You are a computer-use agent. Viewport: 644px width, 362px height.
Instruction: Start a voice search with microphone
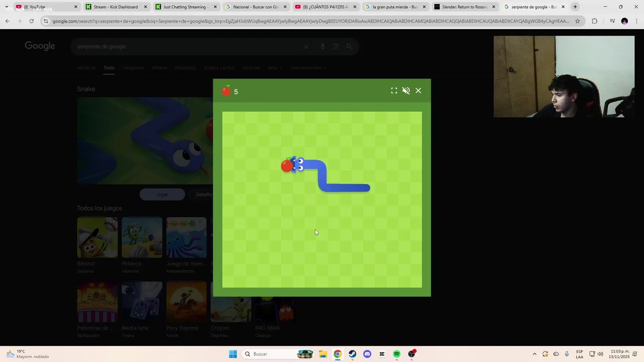323,46
